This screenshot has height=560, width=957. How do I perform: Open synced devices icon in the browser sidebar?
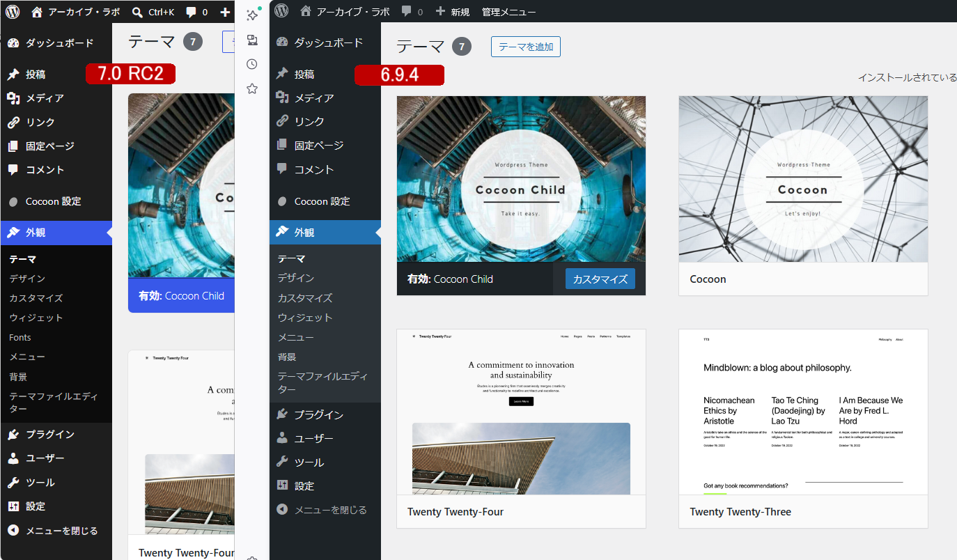(252, 40)
